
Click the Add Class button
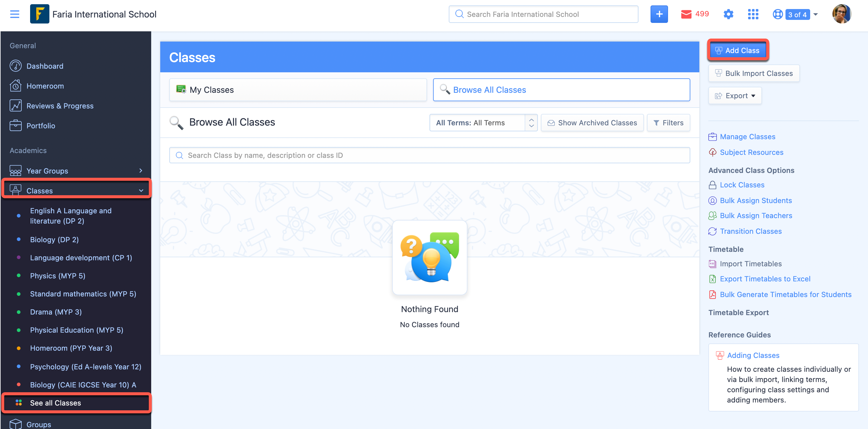click(x=738, y=50)
